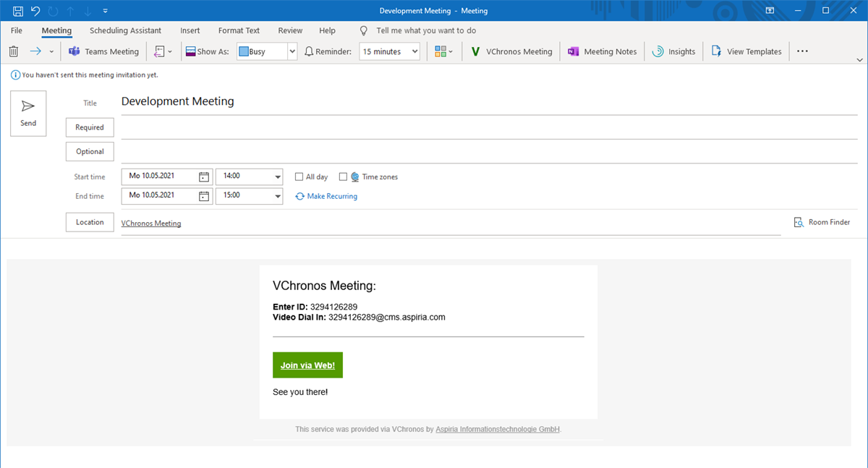Click the 'See you there!' text
Screen dimensions: 868x468
coord(300,392)
